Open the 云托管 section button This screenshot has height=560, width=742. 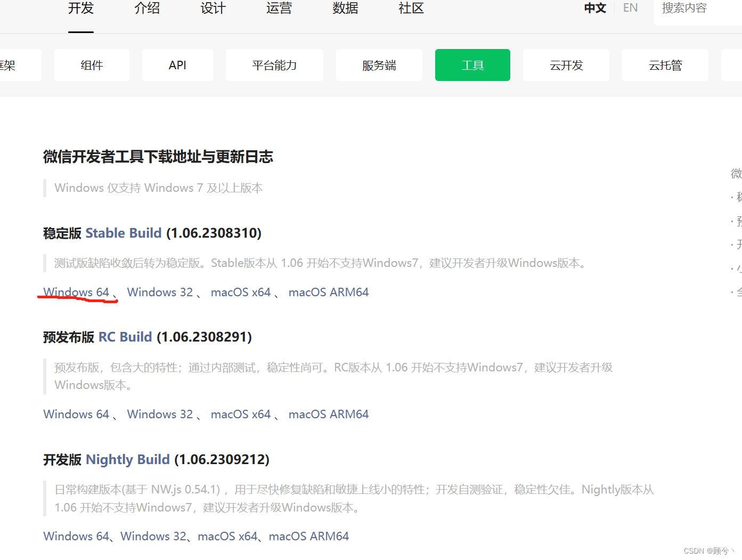pos(665,65)
